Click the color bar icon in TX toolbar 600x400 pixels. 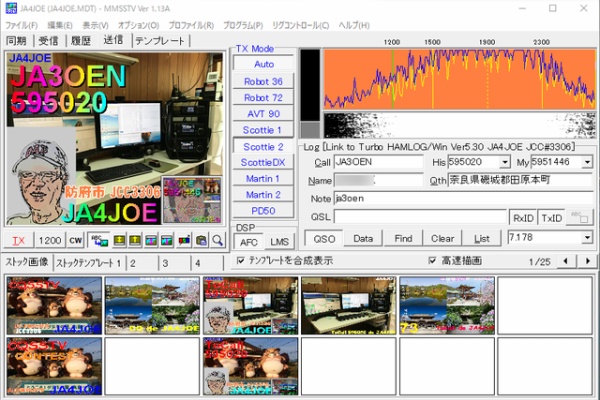tap(184, 240)
